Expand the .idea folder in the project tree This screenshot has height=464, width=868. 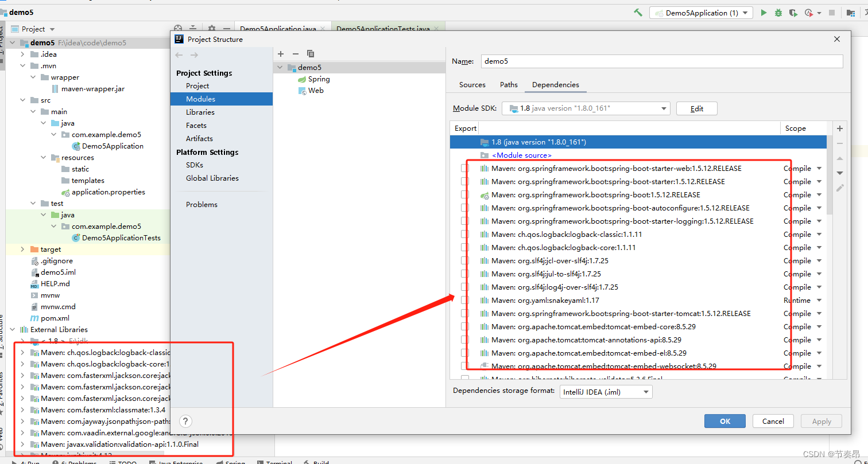coord(22,54)
